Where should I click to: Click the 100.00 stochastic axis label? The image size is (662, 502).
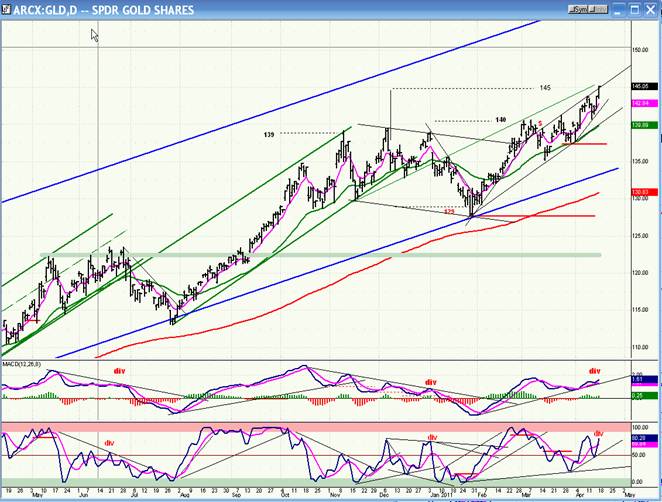pos(640,428)
